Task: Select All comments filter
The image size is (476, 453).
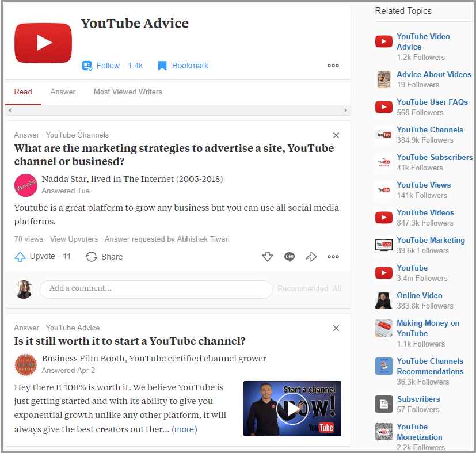Action: point(337,288)
